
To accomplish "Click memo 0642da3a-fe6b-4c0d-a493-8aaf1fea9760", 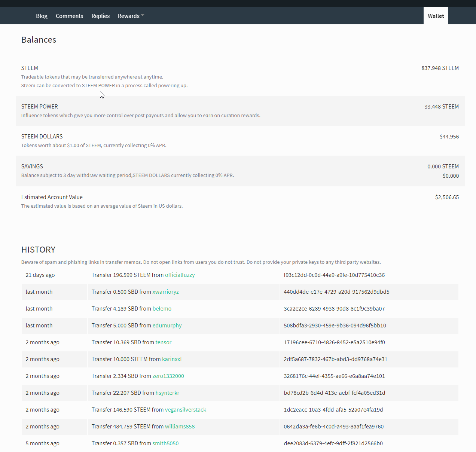I will tap(333, 427).
